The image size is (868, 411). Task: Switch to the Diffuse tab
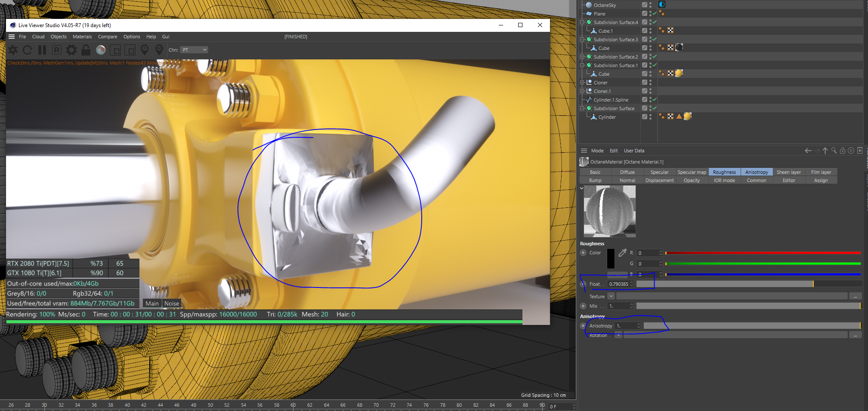627,172
